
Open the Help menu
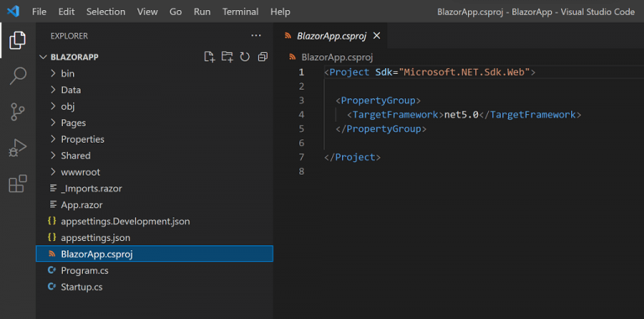[280, 12]
